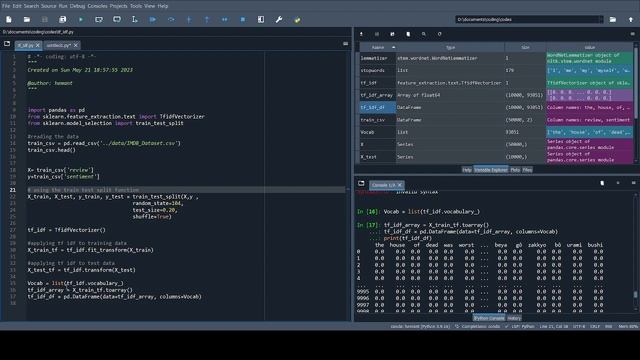Click the conda environment status bar entry

tap(420, 327)
